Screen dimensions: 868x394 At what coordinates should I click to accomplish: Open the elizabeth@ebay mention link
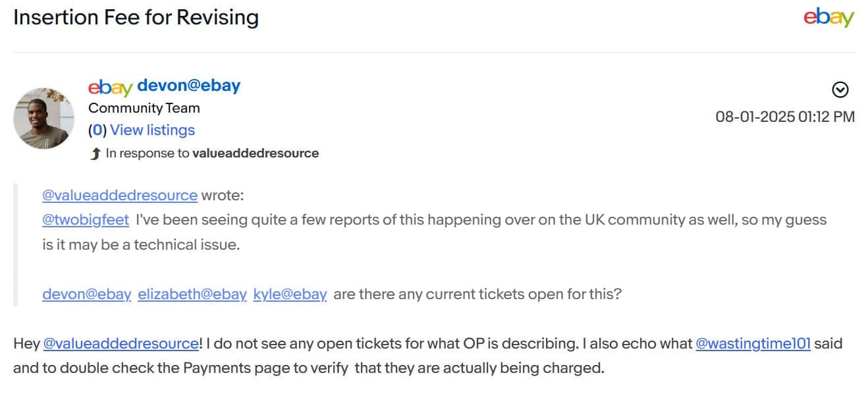pyautogui.click(x=192, y=295)
